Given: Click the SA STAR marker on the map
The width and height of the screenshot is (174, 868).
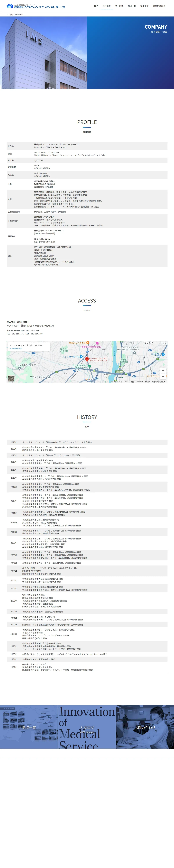Looking at the screenshot, I should [163, 354].
